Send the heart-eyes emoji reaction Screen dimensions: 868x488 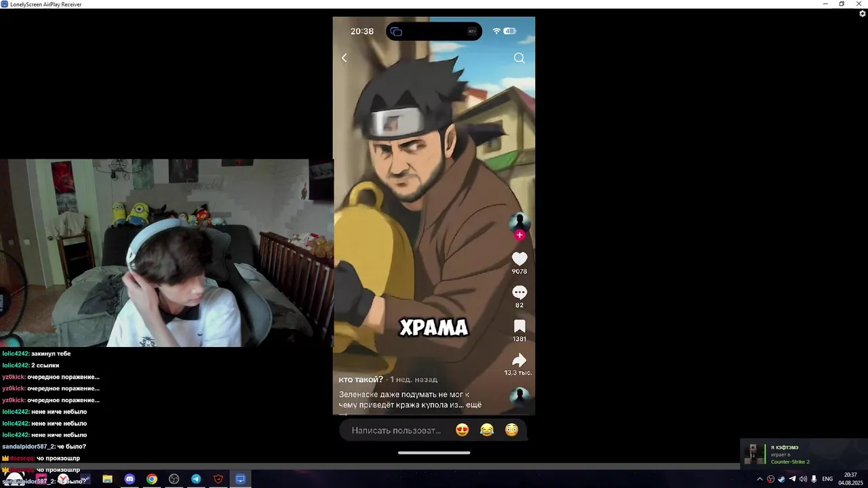pos(462,430)
